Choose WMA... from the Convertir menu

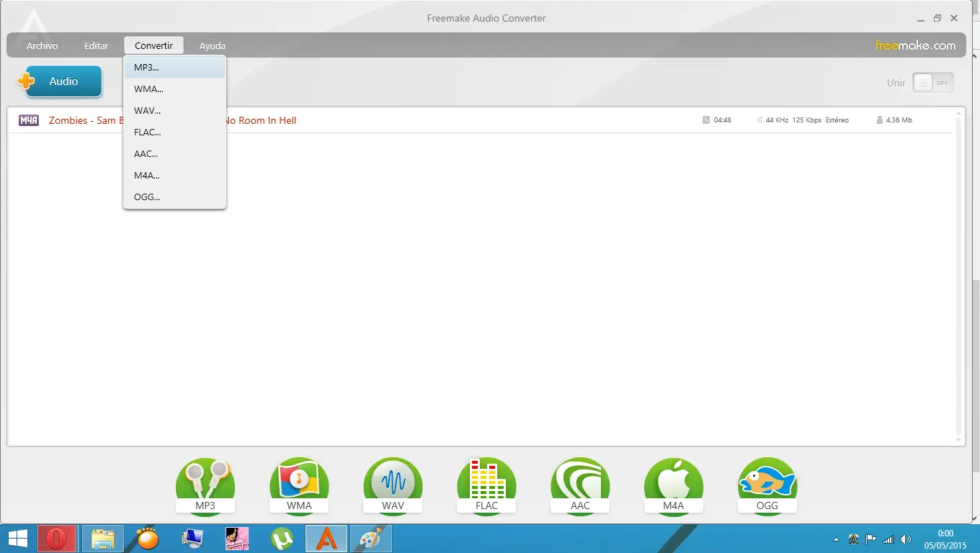175,89
